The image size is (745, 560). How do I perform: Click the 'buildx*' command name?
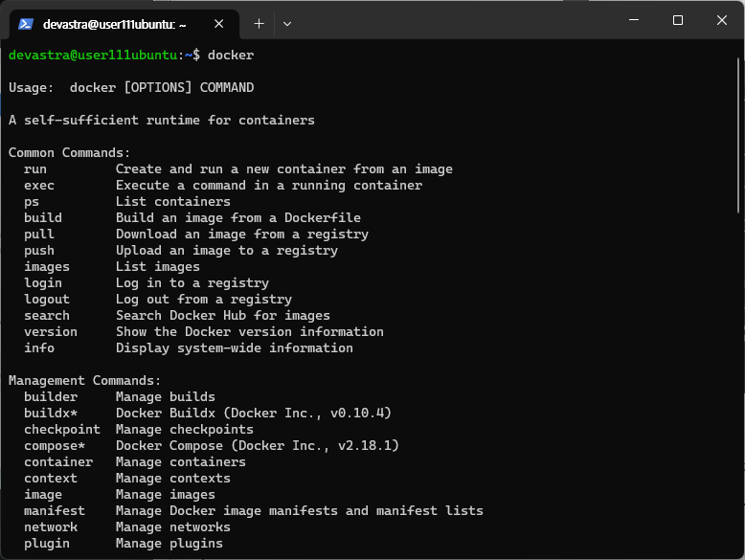tap(51, 413)
